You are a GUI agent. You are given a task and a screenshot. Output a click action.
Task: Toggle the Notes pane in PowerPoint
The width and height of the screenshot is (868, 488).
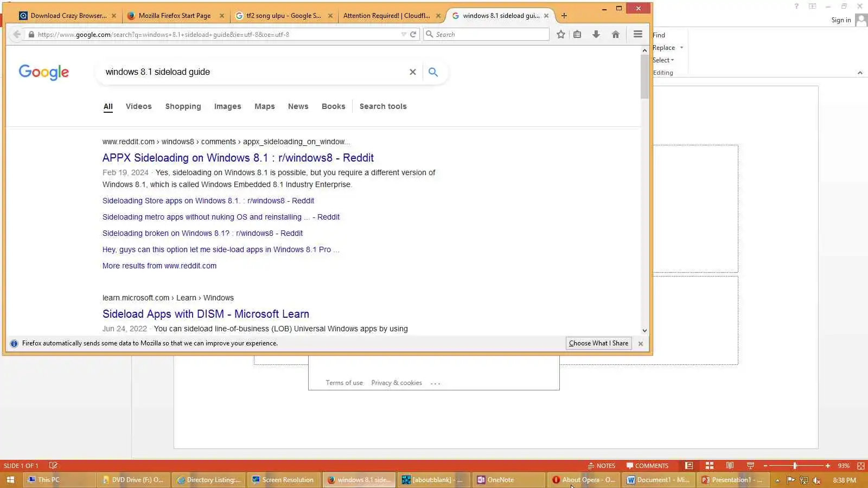(x=602, y=466)
